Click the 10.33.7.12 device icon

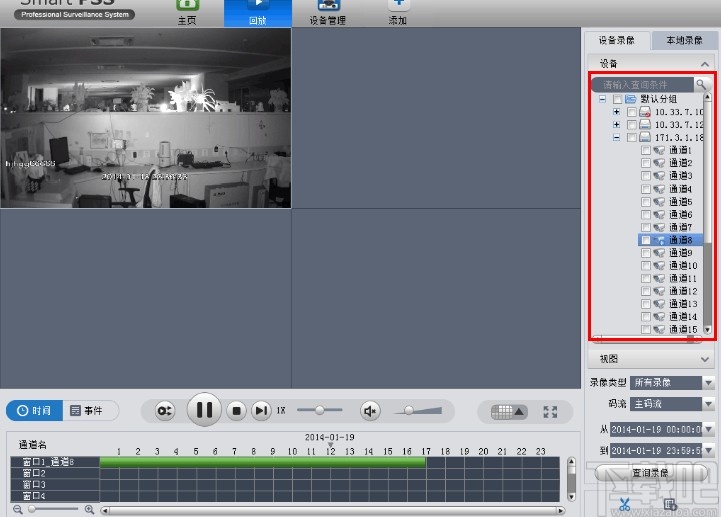[645, 125]
